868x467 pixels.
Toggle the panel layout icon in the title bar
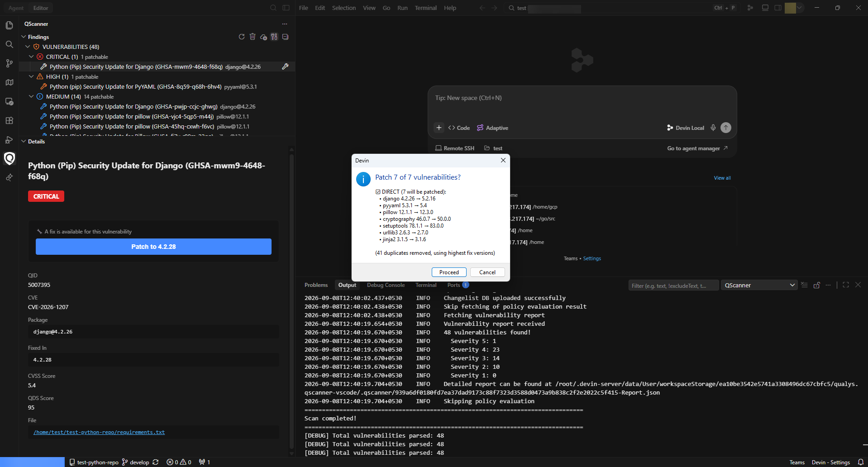coord(765,8)
